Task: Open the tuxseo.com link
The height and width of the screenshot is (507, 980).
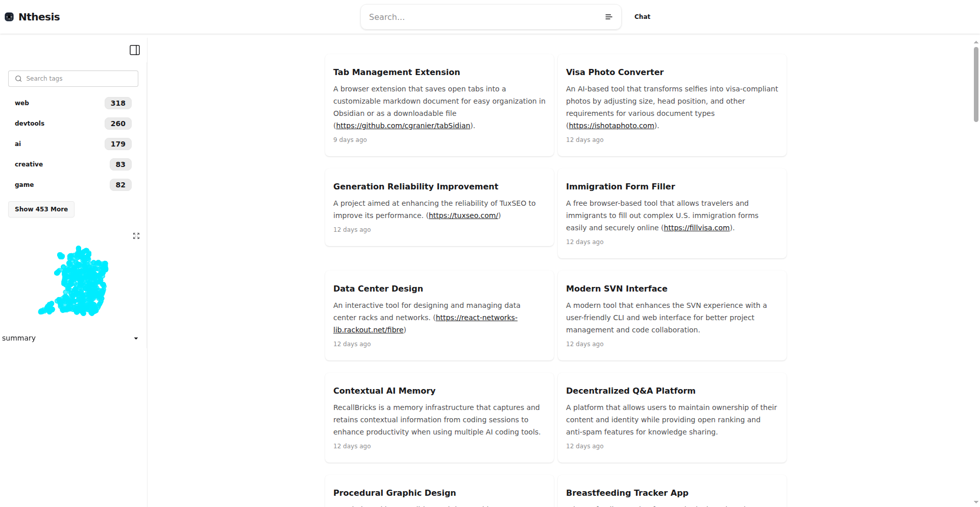Action: click(x=463, y=215)
